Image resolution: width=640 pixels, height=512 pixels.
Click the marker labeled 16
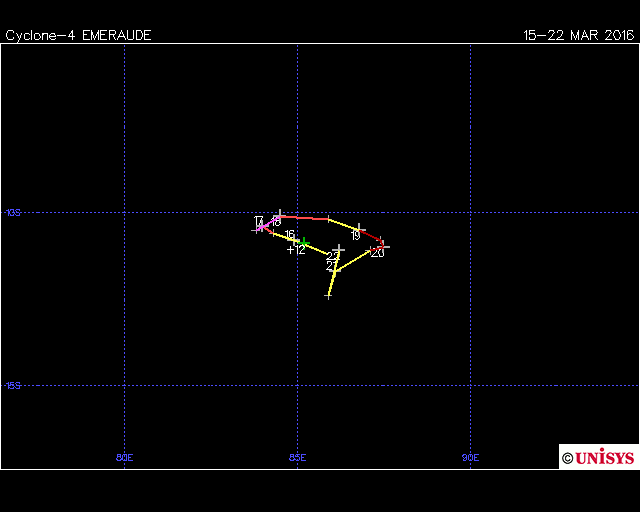291,237
